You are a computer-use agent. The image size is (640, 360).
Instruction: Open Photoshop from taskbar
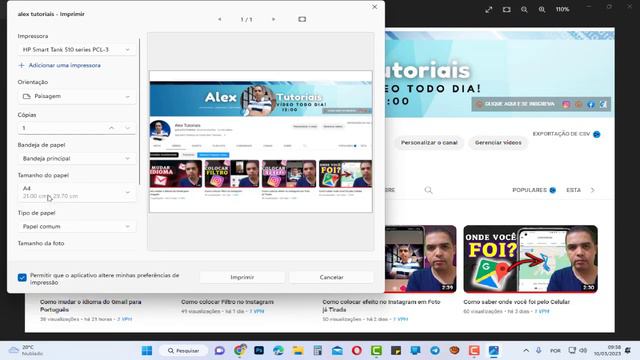point(259,351)
